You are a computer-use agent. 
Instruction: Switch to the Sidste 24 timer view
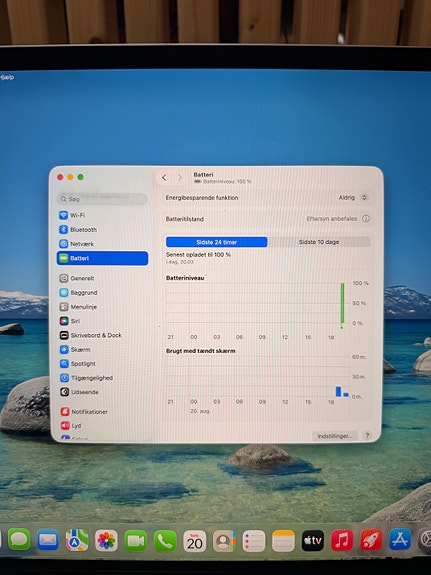coord(216,242)
